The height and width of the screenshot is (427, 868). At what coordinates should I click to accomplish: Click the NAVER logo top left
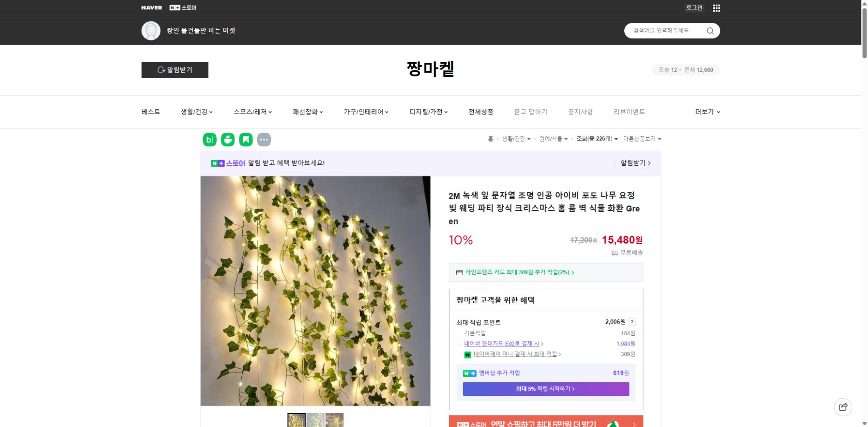point(151,7)
